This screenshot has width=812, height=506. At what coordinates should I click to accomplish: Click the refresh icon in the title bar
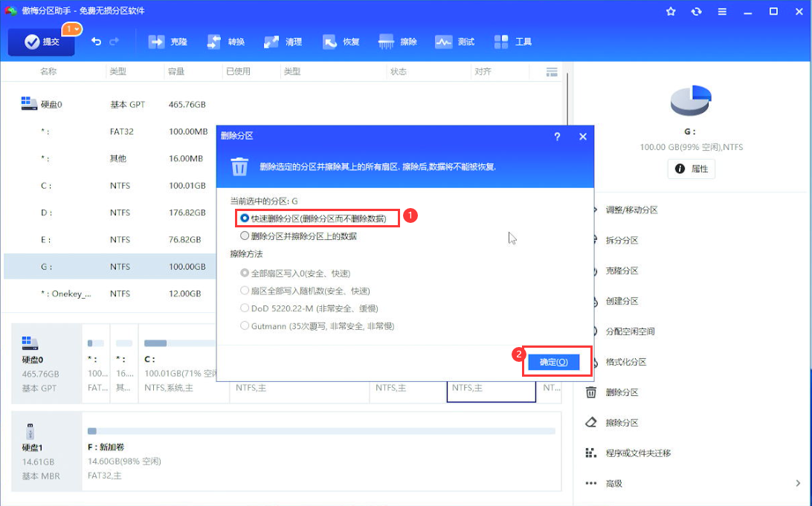(x=697, y=11)
